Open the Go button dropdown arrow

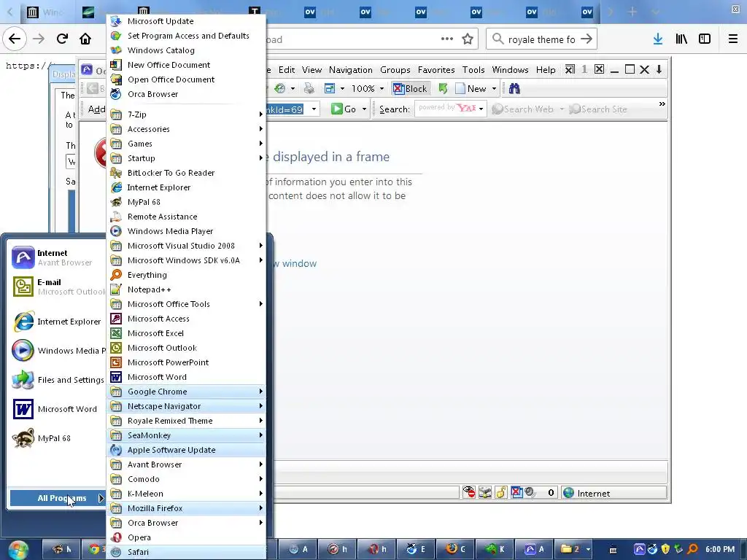[x=365, y=109]
